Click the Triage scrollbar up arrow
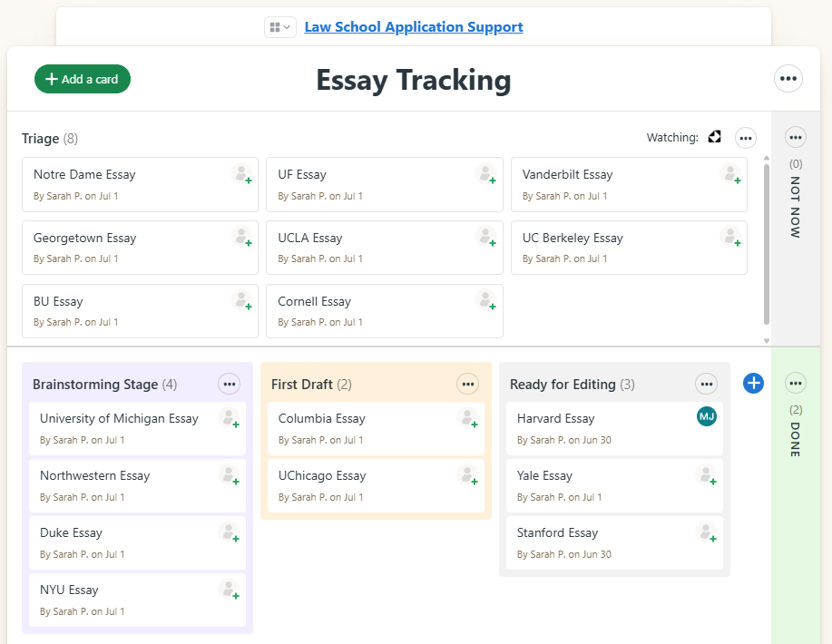The image size is (832, 644). pyautogui.click(x=766, y=158)
